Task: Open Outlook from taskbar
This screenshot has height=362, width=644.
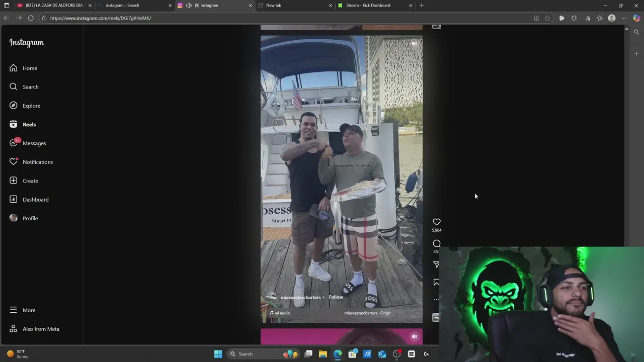Action: click(382, 354)
